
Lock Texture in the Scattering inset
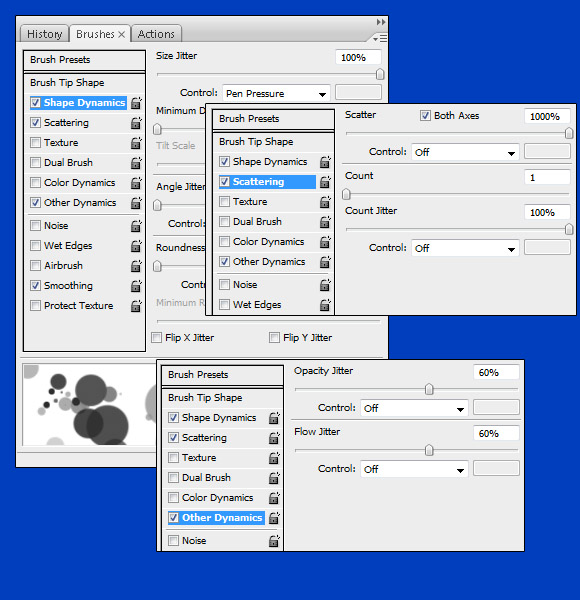click(325, 202)
